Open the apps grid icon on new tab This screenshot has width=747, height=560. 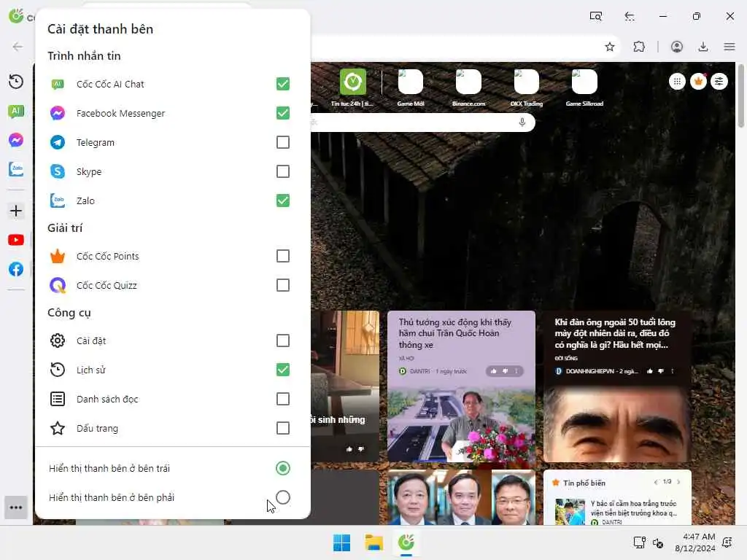point(677,82)
